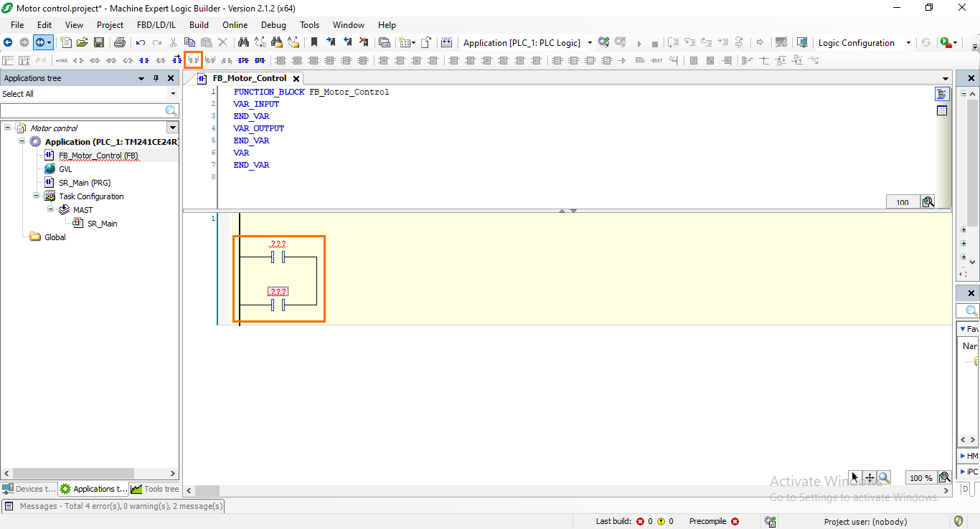
Task: Collapse the Task Configuration tree node
Action: (36, 196)
